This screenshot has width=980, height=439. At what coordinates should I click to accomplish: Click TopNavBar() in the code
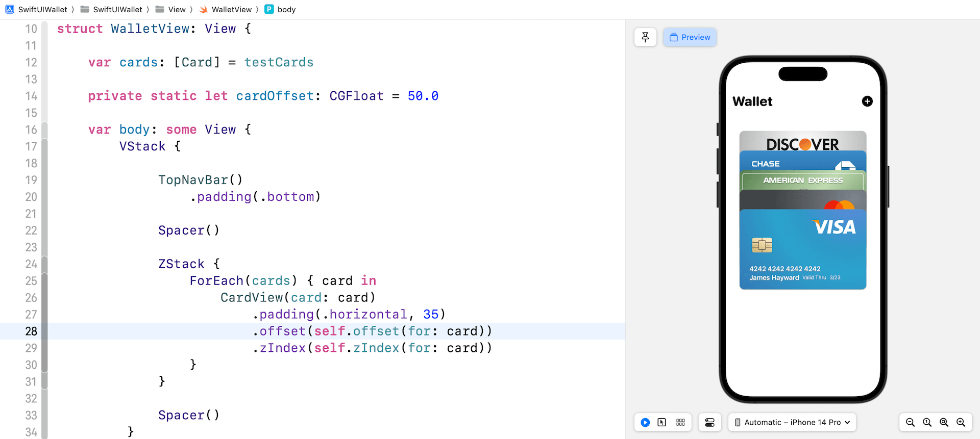(x=201, y=180)
